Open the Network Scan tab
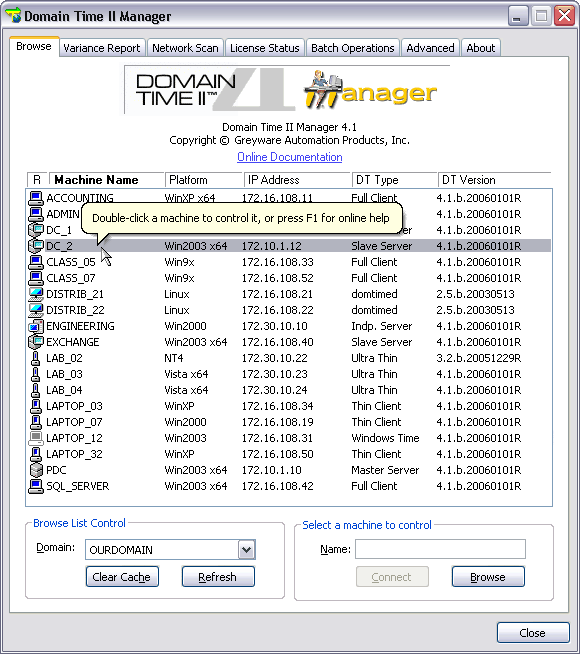580x654 pixels. coord(185,48)
